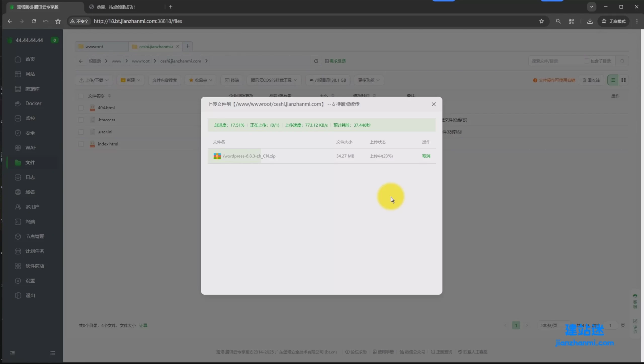The width and height of the screenshot is (644, 364).
Task: Click the Docker sidebar icon
Action: click(x=18, y=103)
